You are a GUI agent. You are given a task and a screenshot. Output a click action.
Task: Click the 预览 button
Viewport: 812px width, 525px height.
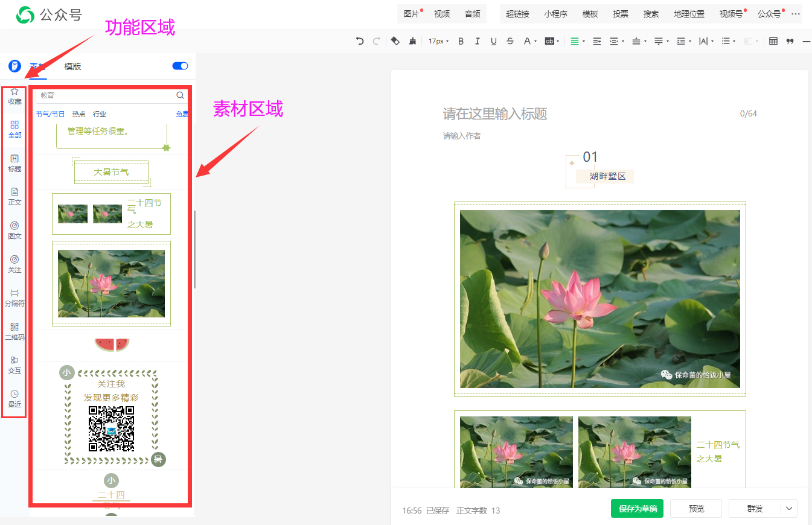click(696, 509)
